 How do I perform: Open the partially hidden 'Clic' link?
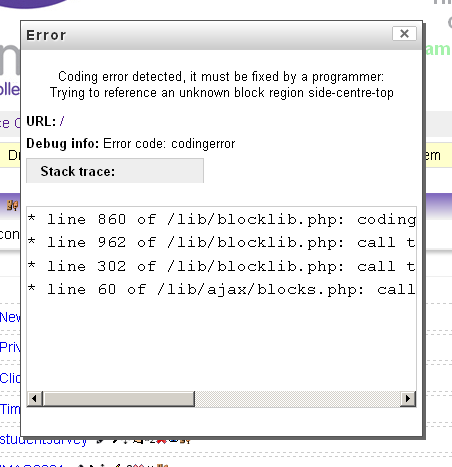[x=10, y=378]
